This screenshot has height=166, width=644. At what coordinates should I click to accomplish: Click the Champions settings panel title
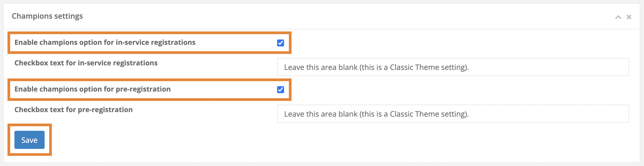coord(47,16)
